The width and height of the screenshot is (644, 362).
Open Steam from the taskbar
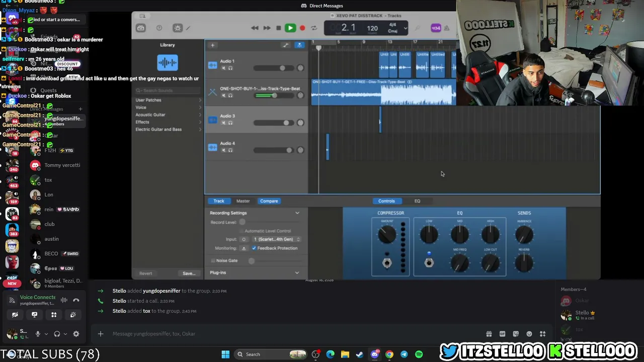coord(360,354)
